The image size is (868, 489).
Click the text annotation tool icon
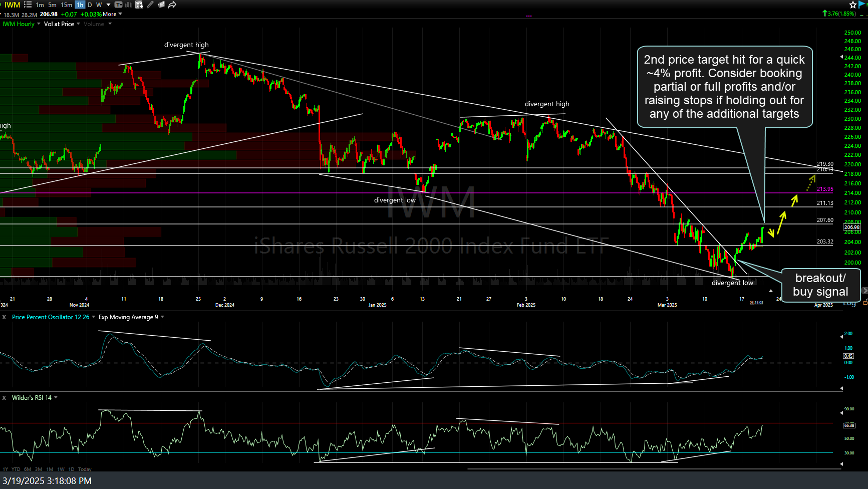tap(119, 5)
